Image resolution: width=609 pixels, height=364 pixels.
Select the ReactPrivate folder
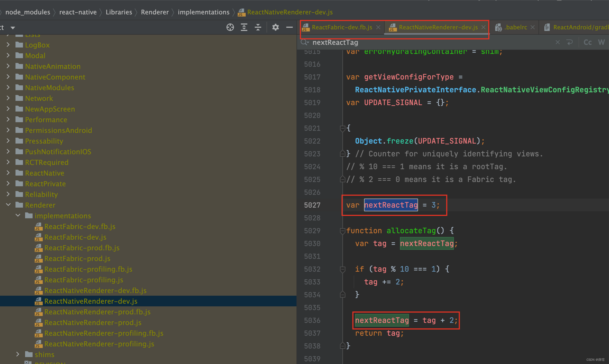(x=45, y=184)
